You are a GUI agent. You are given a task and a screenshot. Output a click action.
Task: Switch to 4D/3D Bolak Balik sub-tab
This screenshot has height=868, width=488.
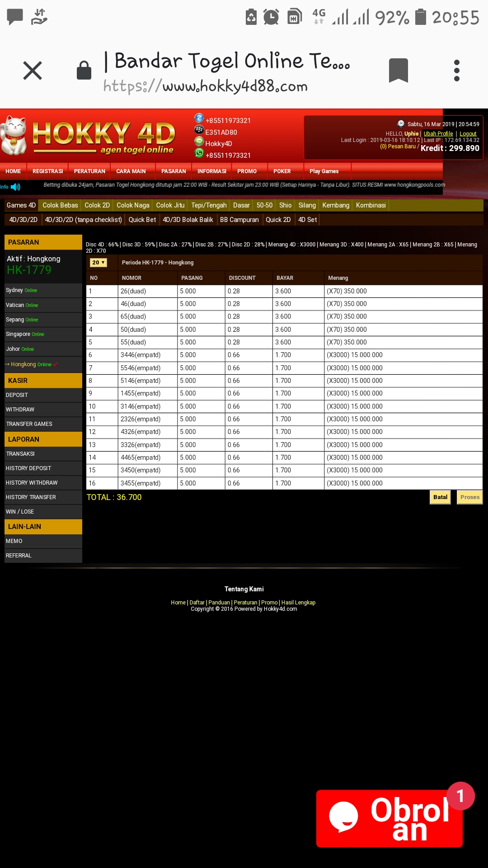tap(188, 220)
